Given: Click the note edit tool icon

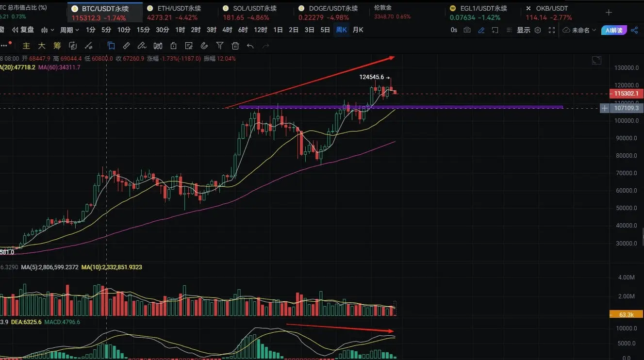Looking at the screenshot, I should (x=189, y=46).
